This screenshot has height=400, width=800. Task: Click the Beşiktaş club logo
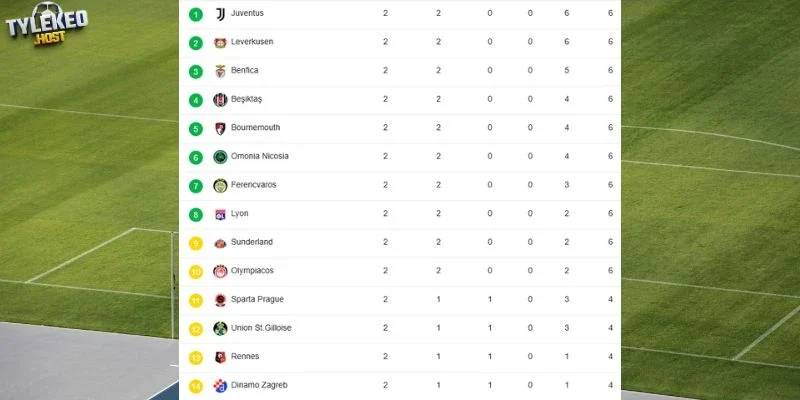(220, 99)
